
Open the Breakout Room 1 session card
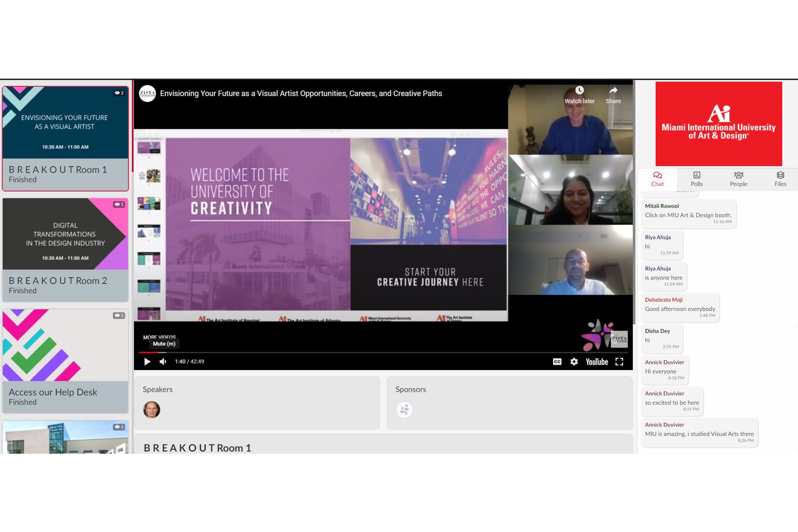[65, 138]
